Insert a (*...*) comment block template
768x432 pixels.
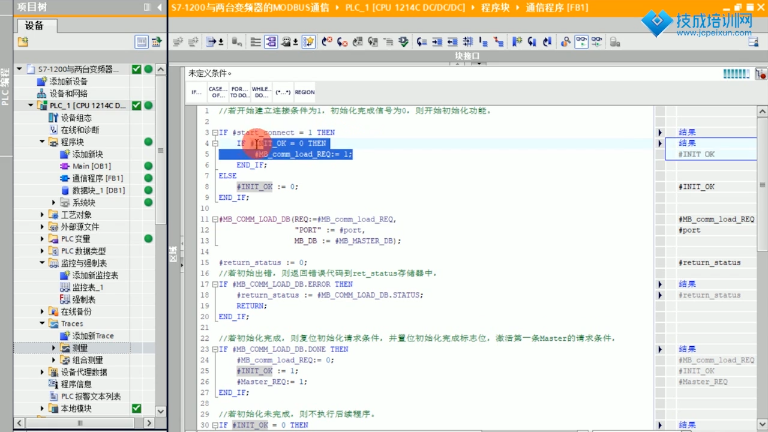[283, 92]
